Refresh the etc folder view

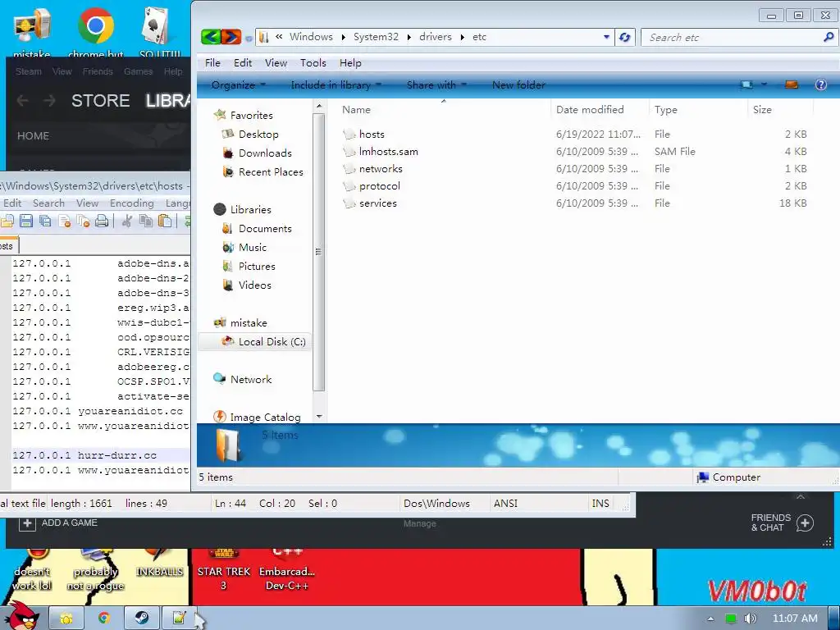click(x=624, y=38)
